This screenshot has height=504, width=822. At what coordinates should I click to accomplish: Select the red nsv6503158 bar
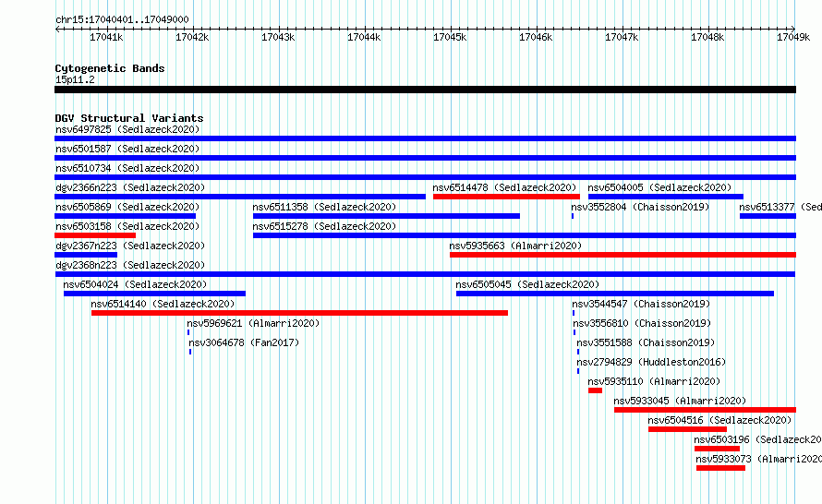95,235
